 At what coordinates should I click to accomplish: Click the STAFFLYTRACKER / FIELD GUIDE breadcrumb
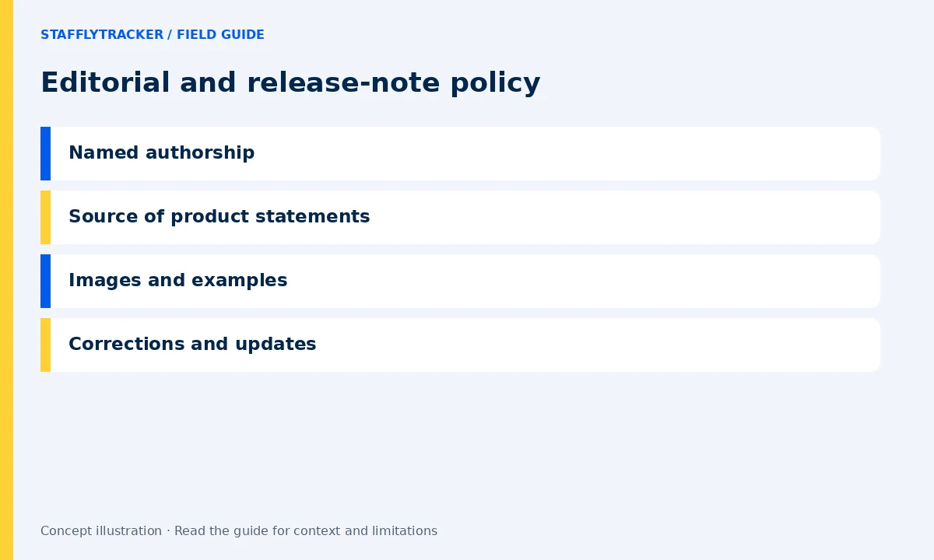pyautogui.click(x=153, y=35)
